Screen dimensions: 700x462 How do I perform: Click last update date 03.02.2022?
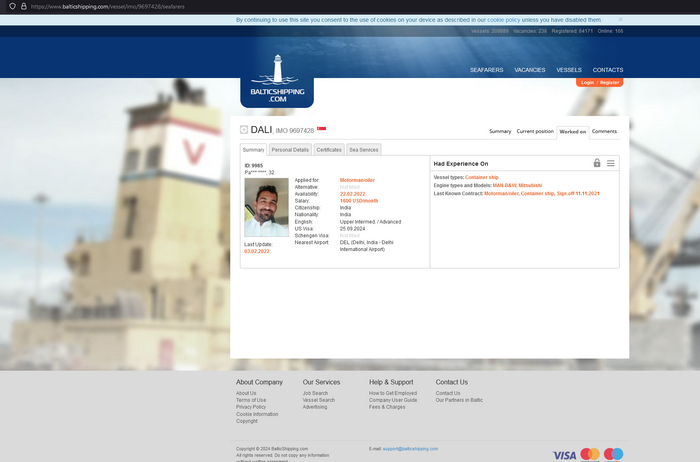[257, 251]
